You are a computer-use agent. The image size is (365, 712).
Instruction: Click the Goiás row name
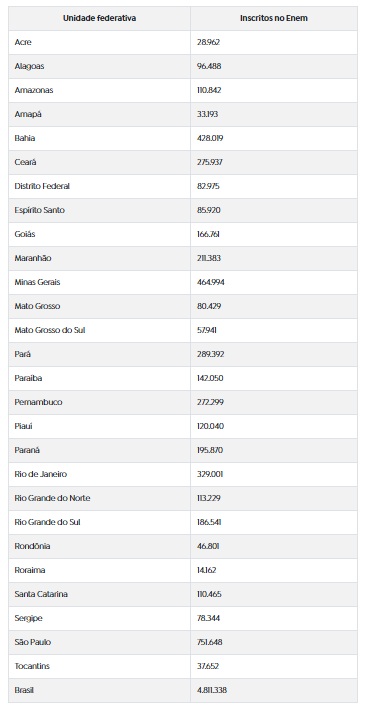(x=25, y=234)
